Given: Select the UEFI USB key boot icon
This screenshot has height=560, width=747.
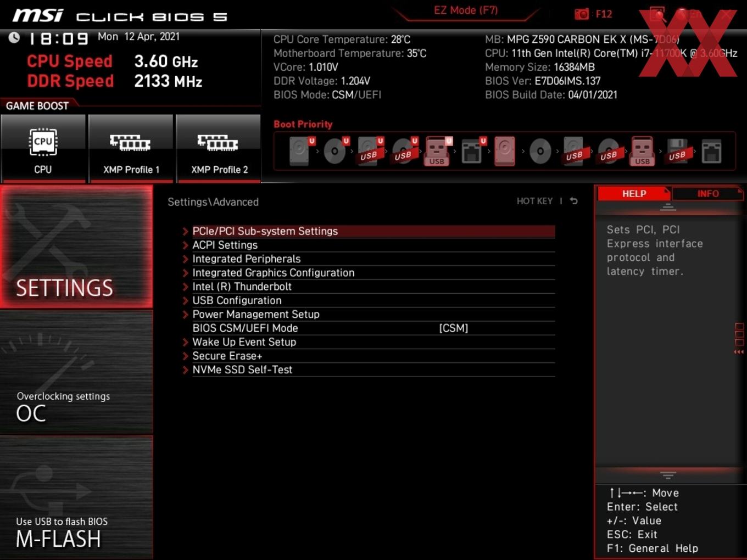Looking at the screenshot, I should [x=438, y=151].
